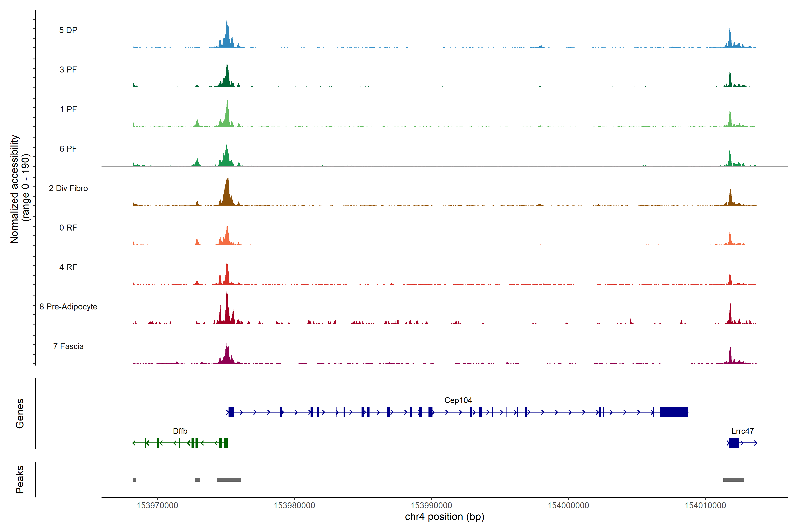Click the 153980000 axis tick label
The height and width of the screenshot is (532, 798).
(294, 506)
